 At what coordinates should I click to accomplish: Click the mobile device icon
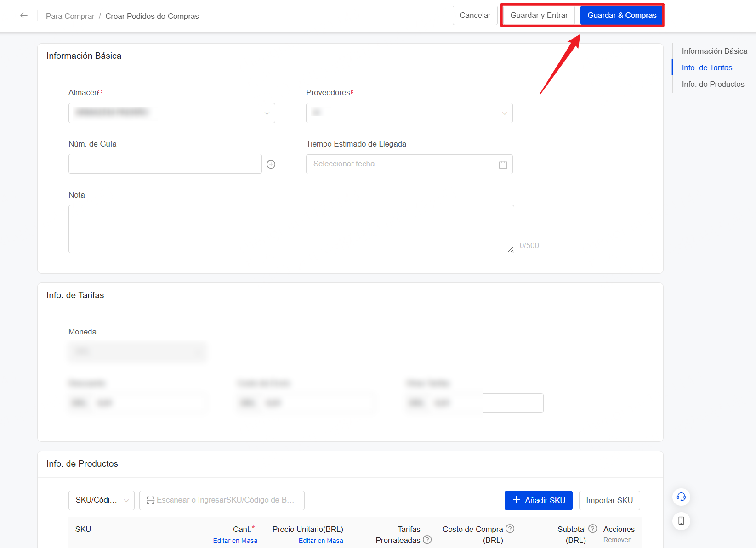coord(681,521)
